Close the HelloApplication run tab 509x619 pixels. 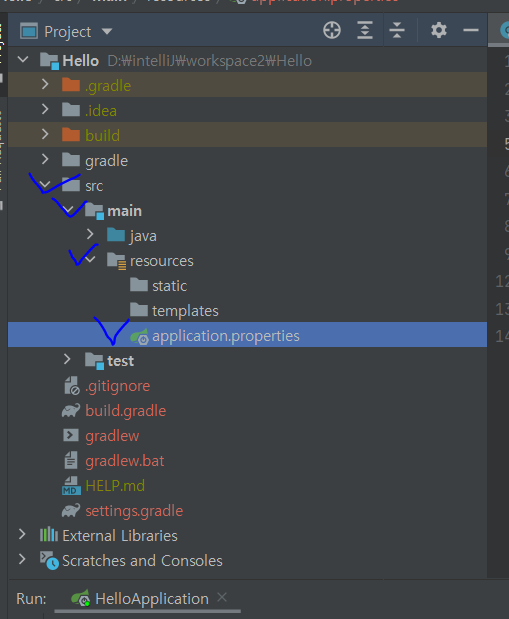click(222, 597)
